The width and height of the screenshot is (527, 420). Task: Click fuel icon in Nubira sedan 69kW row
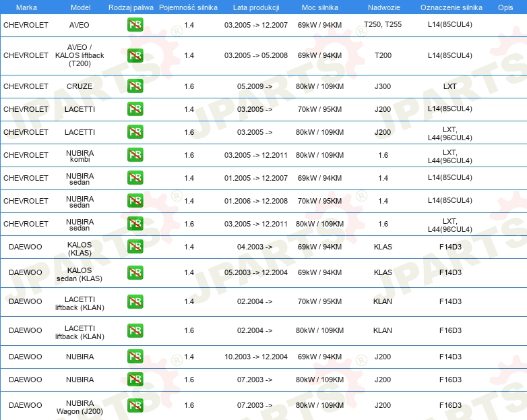[x=135, y=177]
